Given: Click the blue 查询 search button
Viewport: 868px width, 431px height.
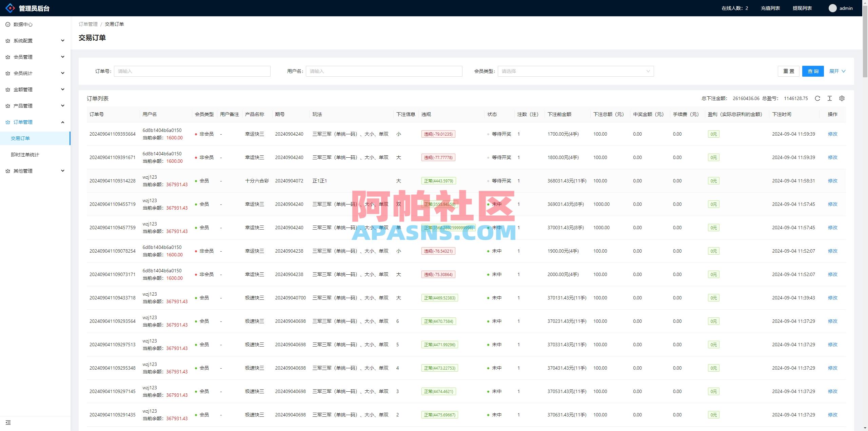Looking at the screenshot, I should coord(813,71).
